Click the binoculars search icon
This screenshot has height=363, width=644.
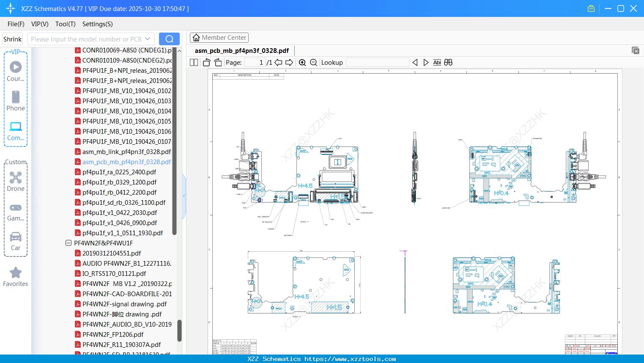click(448, 63)
